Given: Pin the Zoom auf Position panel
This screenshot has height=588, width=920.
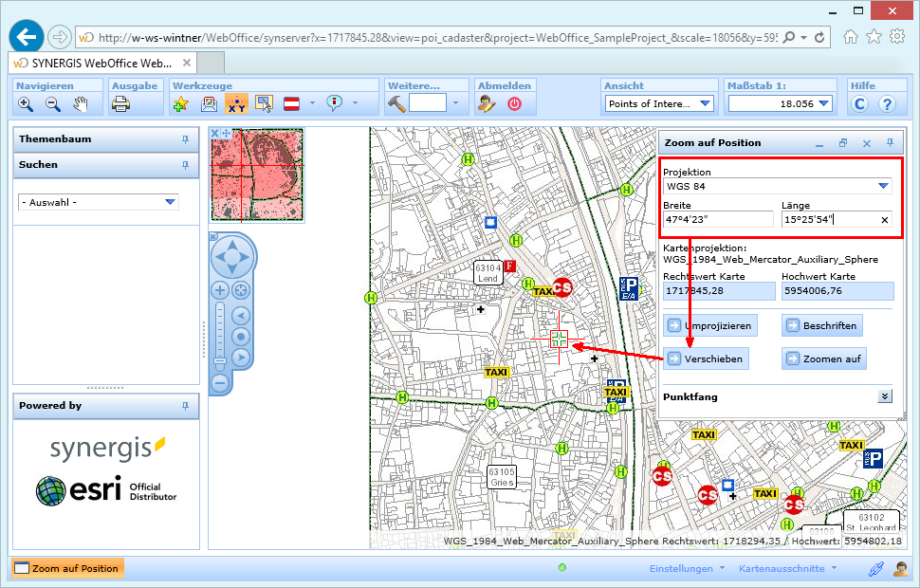Looking at the screenshot, I should pos(889,142).
